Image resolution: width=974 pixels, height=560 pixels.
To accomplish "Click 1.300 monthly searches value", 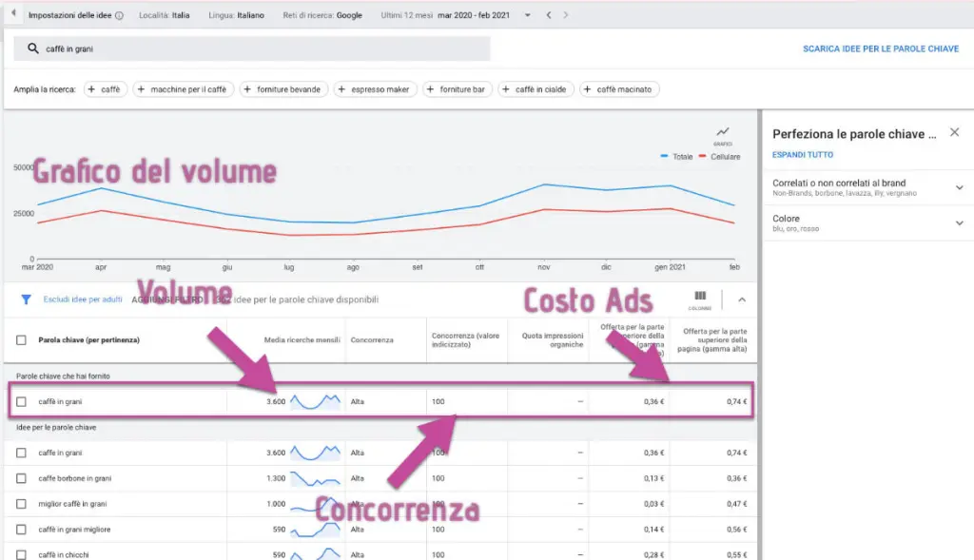I will [x=276, y=478].
